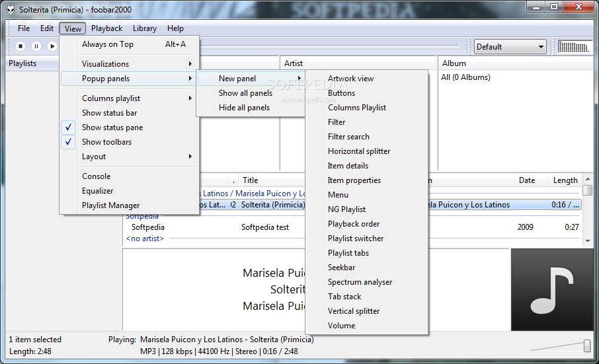The height and width of the screenshot is (364, 599).
Task: Click the Artist filter column header
Action: (358, 63)
